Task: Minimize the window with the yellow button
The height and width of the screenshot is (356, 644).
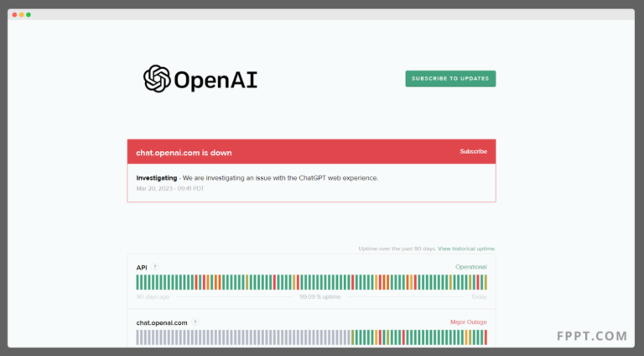Action: tap(21, 15)
